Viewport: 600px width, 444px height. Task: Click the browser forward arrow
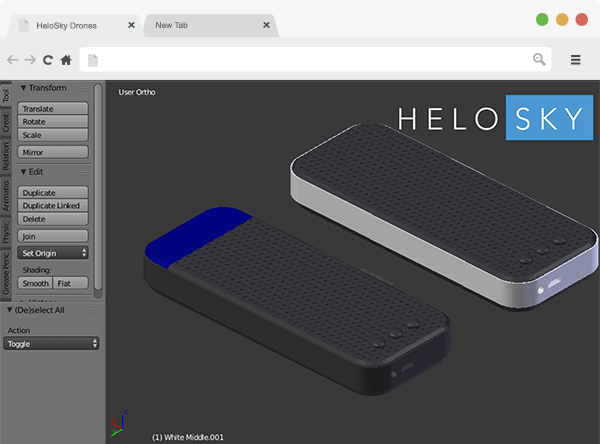tap(29, 60)
